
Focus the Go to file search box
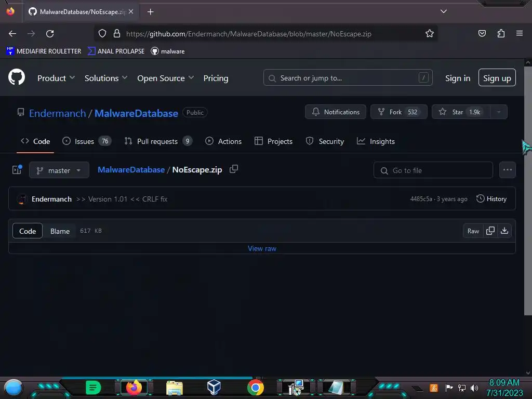click(x=433, y=170)
